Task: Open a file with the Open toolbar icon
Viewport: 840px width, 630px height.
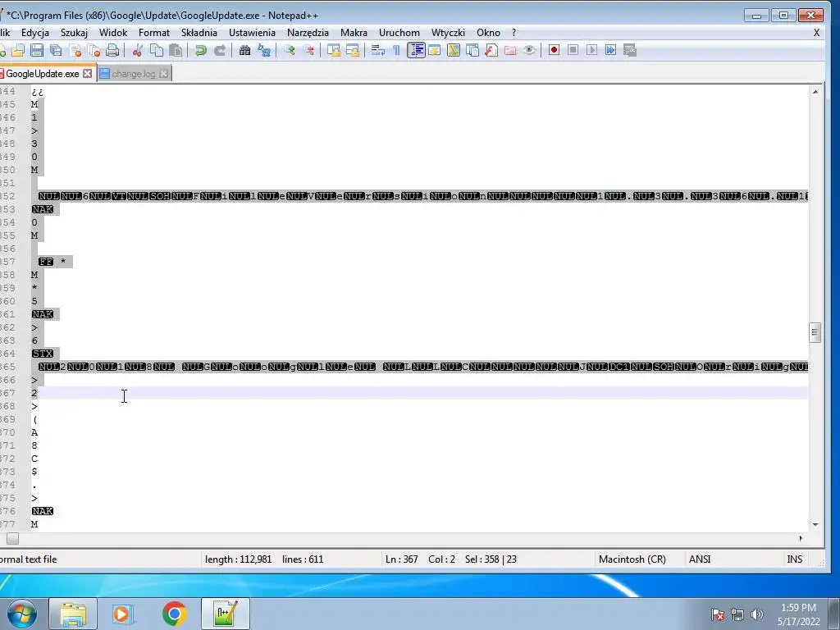Action: coord(18,50)
